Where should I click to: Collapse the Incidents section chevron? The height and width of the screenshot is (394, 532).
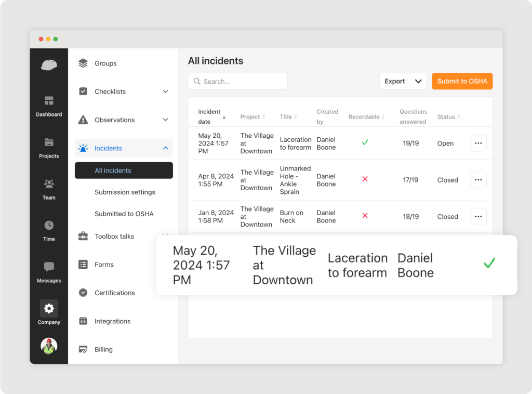[x=165, y=148]
